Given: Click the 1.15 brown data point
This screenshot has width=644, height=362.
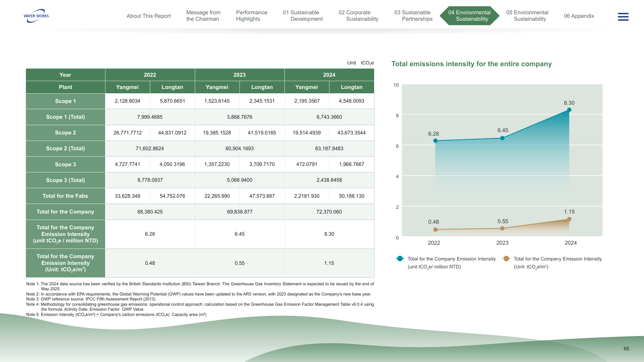Looking at the screenshot, I should pyautogui.click(x=569, y=219).
